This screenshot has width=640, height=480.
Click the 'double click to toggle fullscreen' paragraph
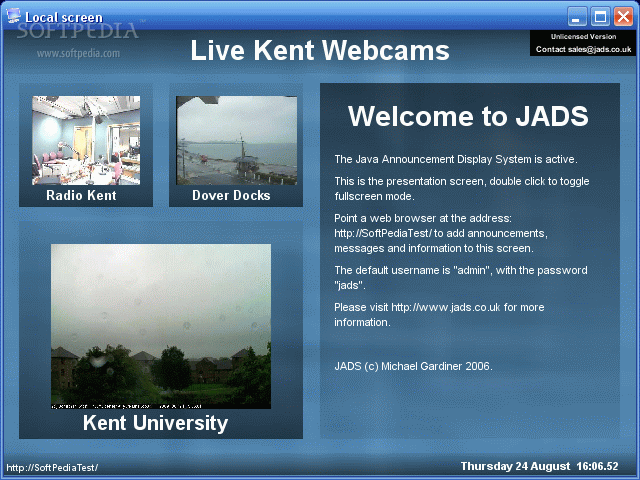click(462, 189)
